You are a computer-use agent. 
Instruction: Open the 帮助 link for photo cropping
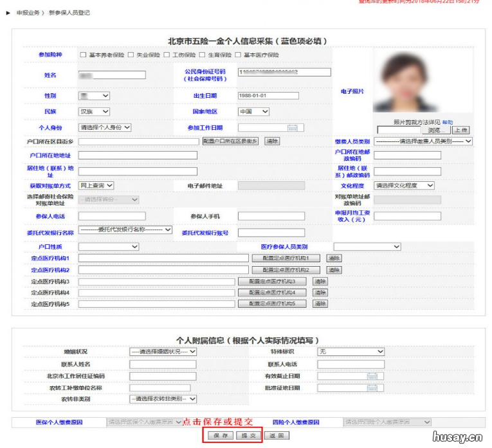(448, 122)
